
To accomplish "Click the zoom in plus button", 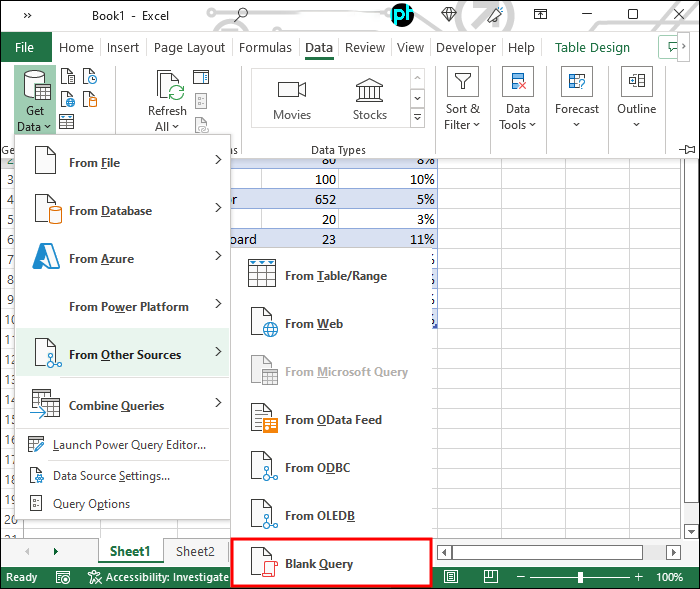I will point(637,577).
